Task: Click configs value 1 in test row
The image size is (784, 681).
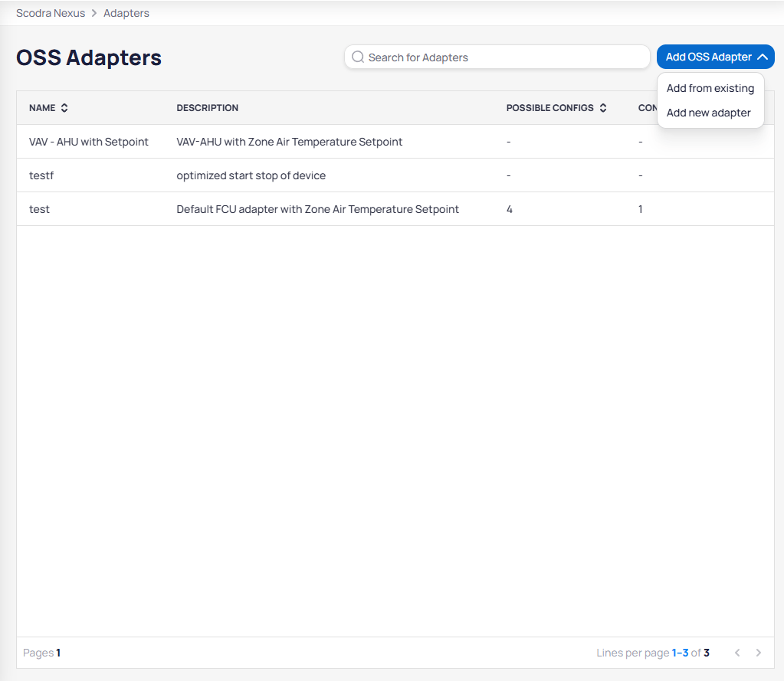Action: pyautogui.click(x=641, y=209)
